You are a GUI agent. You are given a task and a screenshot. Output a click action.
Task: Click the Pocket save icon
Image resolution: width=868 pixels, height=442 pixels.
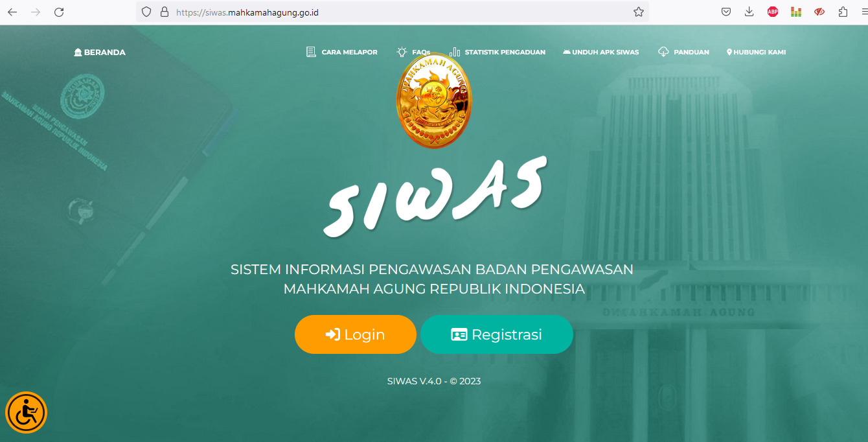tap(726, 12)
